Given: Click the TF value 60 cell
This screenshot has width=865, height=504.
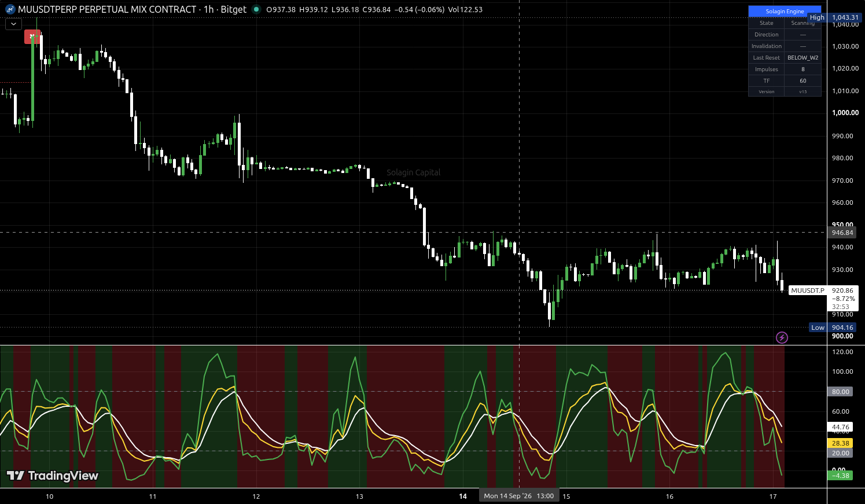Looking at the screenshot, I should pos(803,81).
